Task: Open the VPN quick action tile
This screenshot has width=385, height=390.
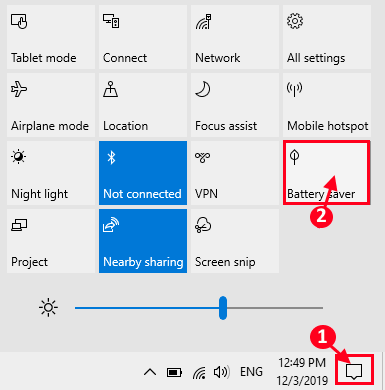Action: pos(235,173)
